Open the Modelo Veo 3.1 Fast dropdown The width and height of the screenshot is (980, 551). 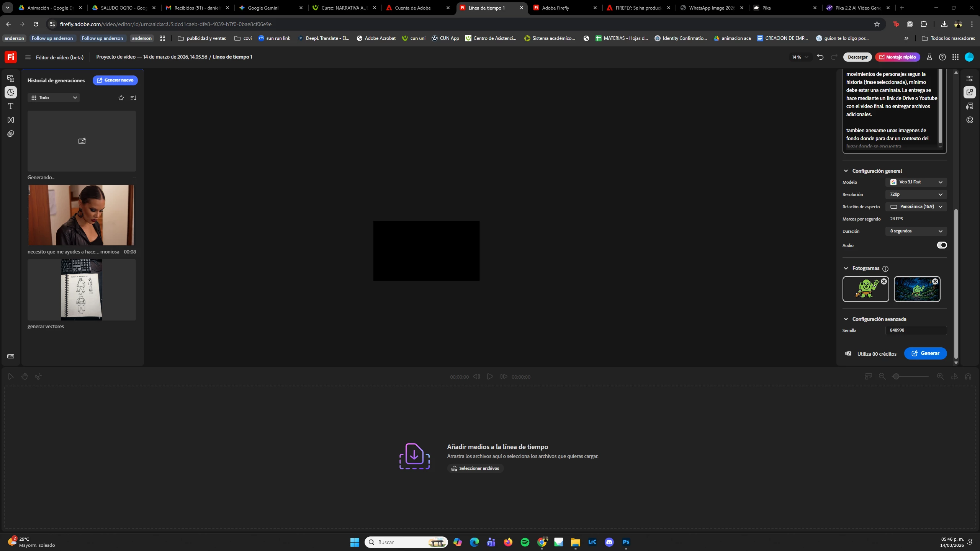pyautogui.click(x=916, y=182)
